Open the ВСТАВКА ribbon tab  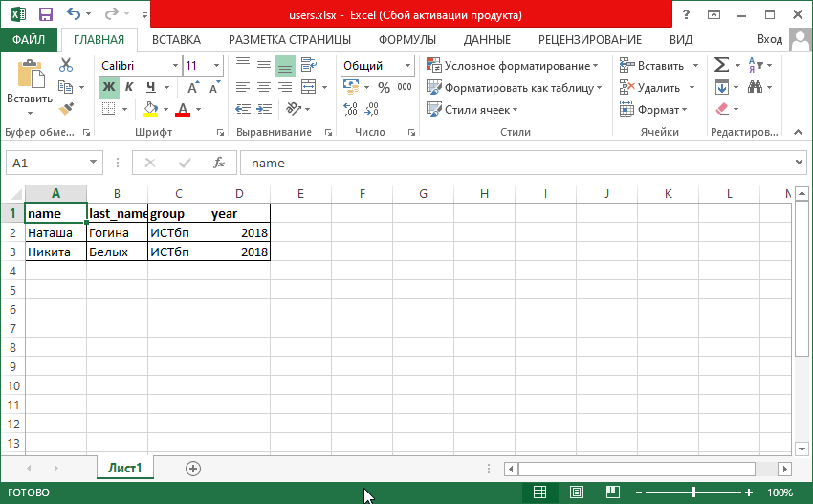point(176,39)
